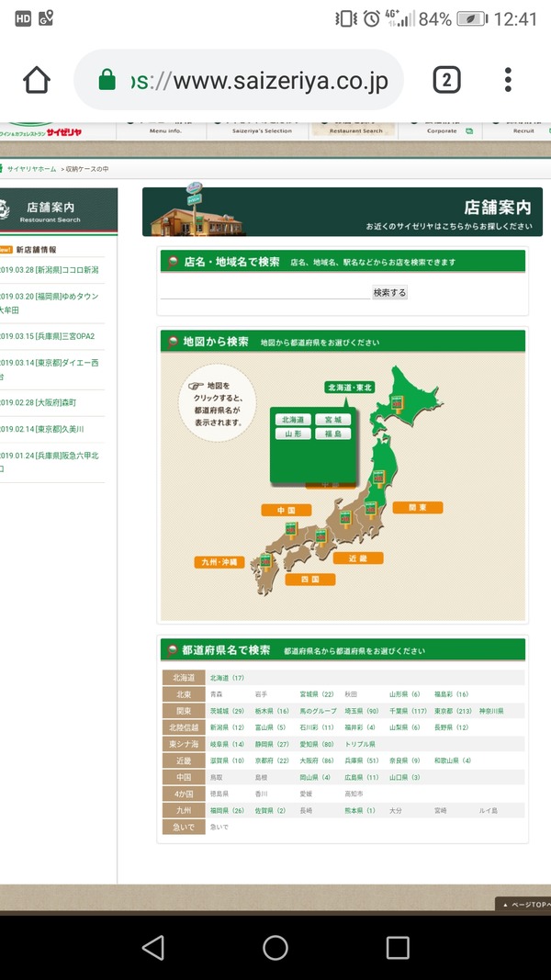Screen dimensions: 551x980
Task: Click the store sign icon on Kinki region
Action: [321, 537]
